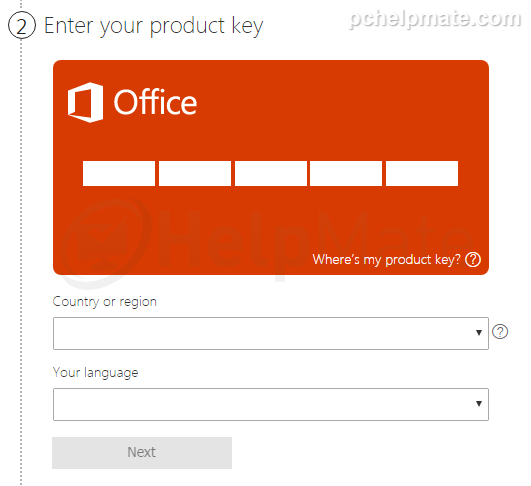
Task: Focus the fourth product key box
Action: (x=346, y=173)
